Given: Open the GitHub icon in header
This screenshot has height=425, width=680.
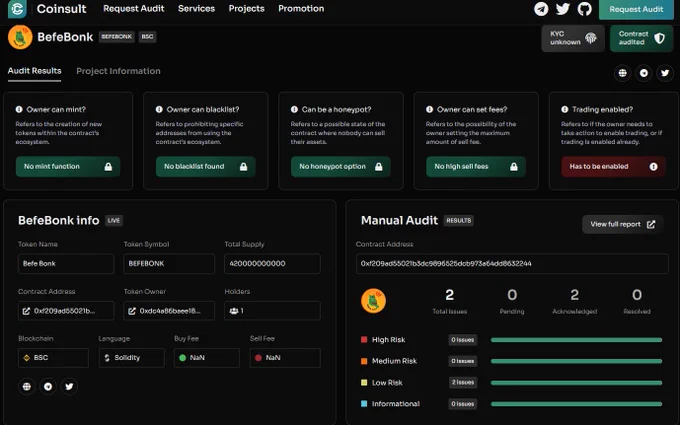Looking at the screenshot, I should tap(584, 9).
